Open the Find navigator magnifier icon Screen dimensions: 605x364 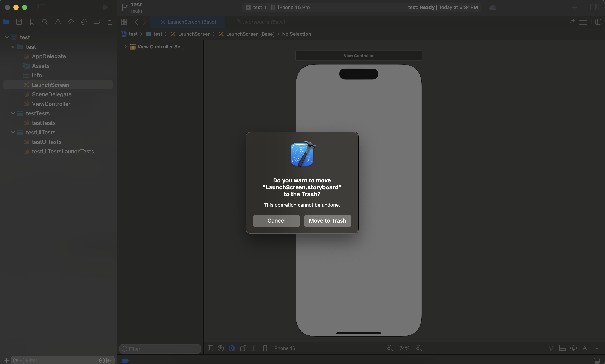pyautogui.click(x=45, y=22)
